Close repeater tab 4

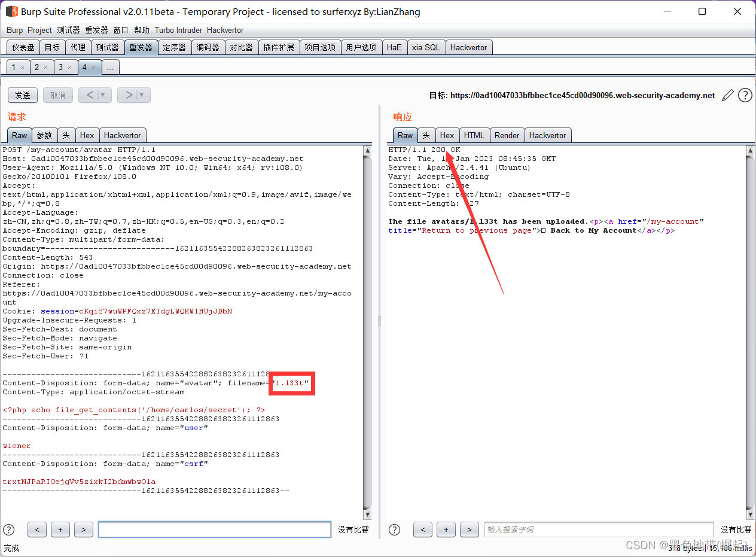pyautogui.click(x=93, y=68)
